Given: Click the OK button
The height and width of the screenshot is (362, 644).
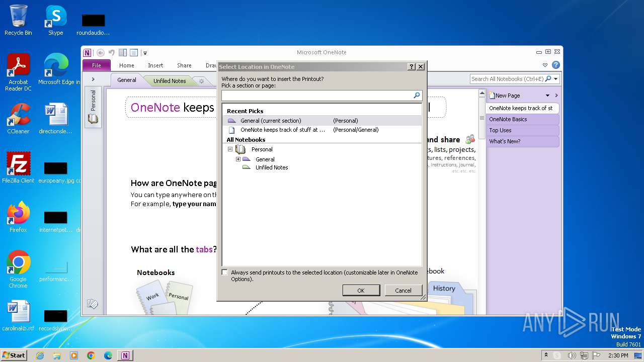Looking at the screenshot, I should pos(361,290).
